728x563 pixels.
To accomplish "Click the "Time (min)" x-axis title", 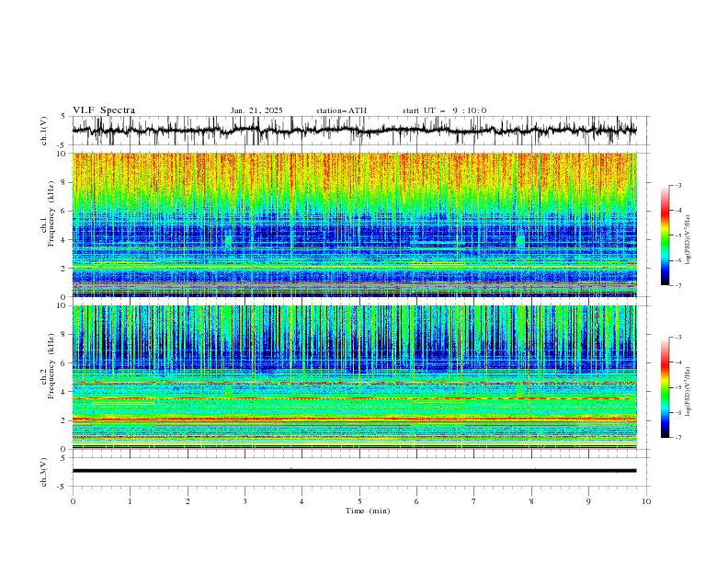I will 368,511.
